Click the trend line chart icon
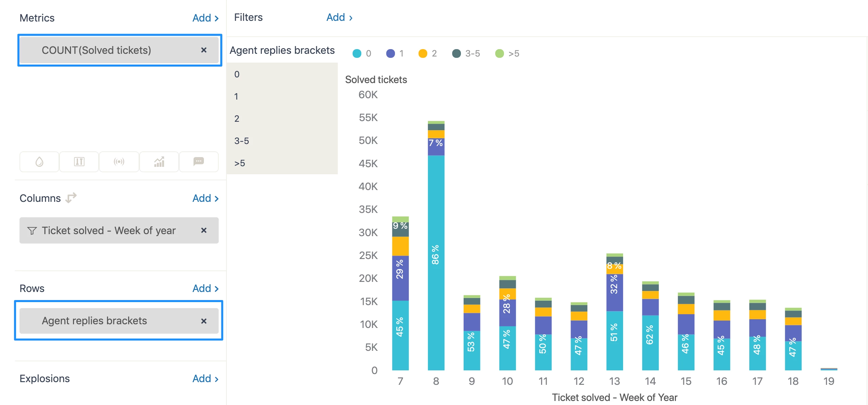The height and width of the screenshot is (405, 868). 159,162
